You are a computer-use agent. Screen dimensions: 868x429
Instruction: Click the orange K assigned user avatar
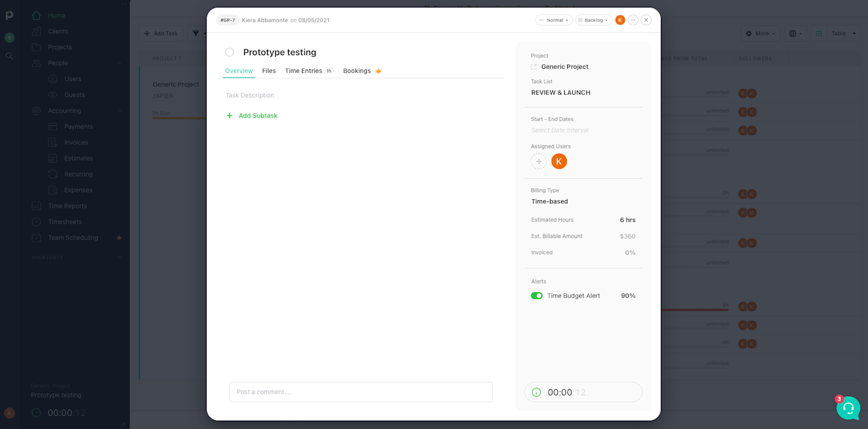[559, 161]
